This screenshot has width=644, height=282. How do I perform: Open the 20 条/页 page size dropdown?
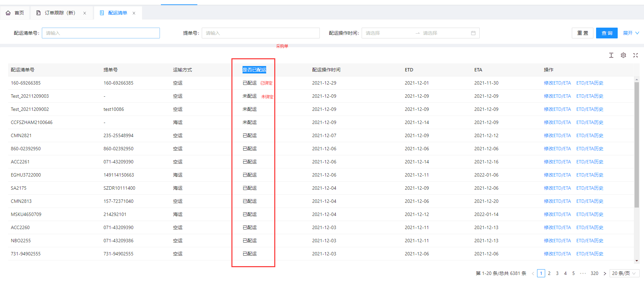point(624,273)
